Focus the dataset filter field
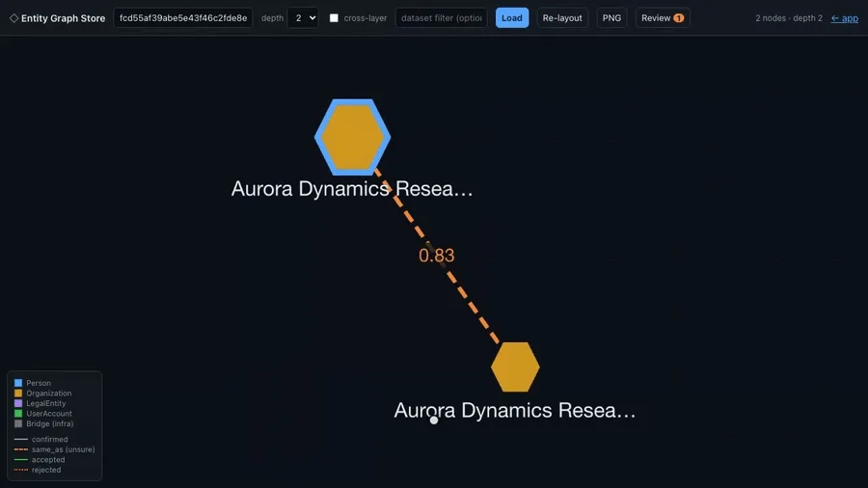 441,17
